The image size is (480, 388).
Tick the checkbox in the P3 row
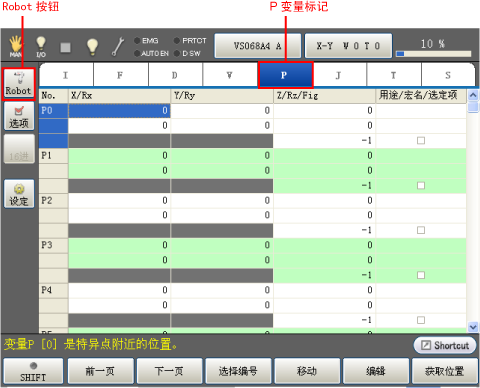coord(421,275)
